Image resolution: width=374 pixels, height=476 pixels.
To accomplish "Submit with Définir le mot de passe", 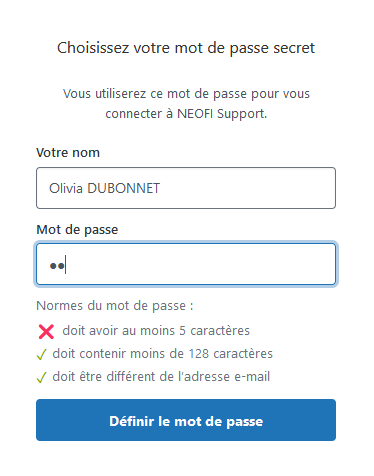I will pos(186,420).
